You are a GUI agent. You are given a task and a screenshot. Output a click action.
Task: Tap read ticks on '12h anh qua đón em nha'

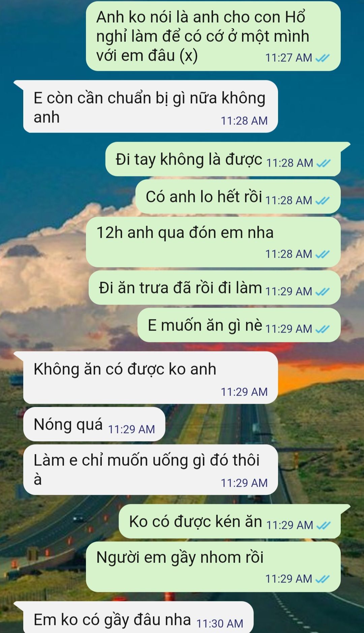click(x=323, y=254)
